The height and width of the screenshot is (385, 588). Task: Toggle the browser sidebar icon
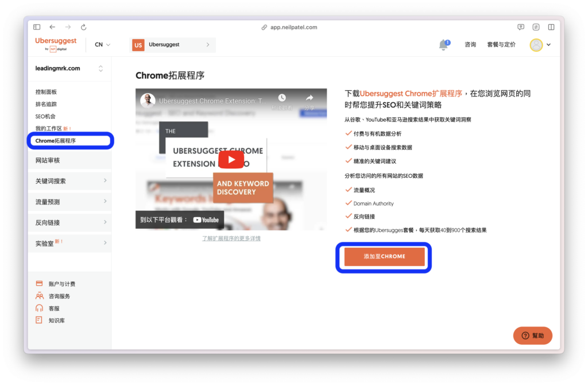[x=37, y=27]
